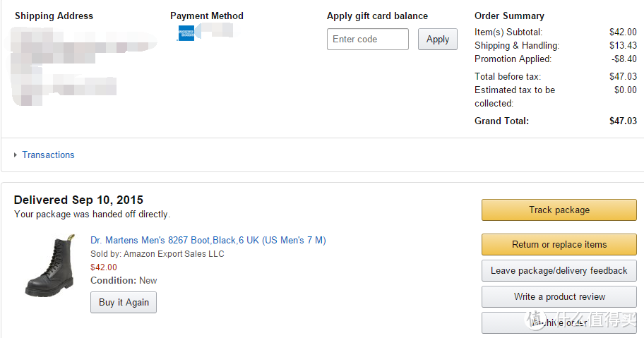This screenshot has width=644, height=338.
Task: Track package for this order
Action: point(559,210)
